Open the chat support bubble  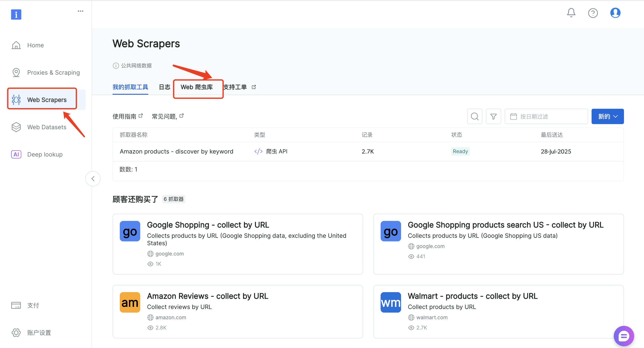(x=624, y=336)
